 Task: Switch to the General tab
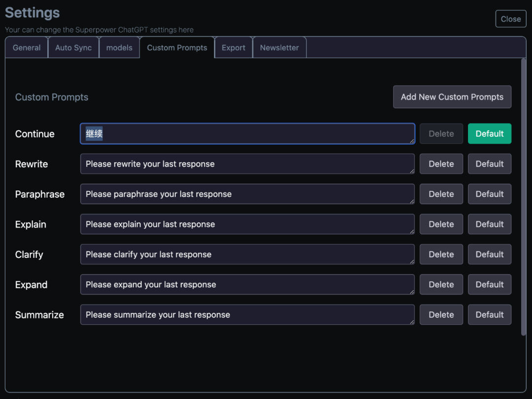click(27, 48)
